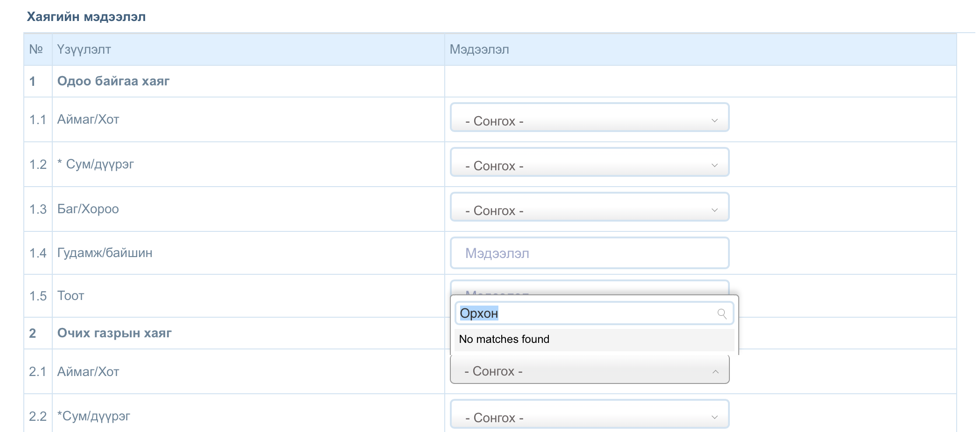This screenshot has width=980, height=432.
Task: Open the row 1.3 Баг/Хороо selector
Action: coord(589,210)
